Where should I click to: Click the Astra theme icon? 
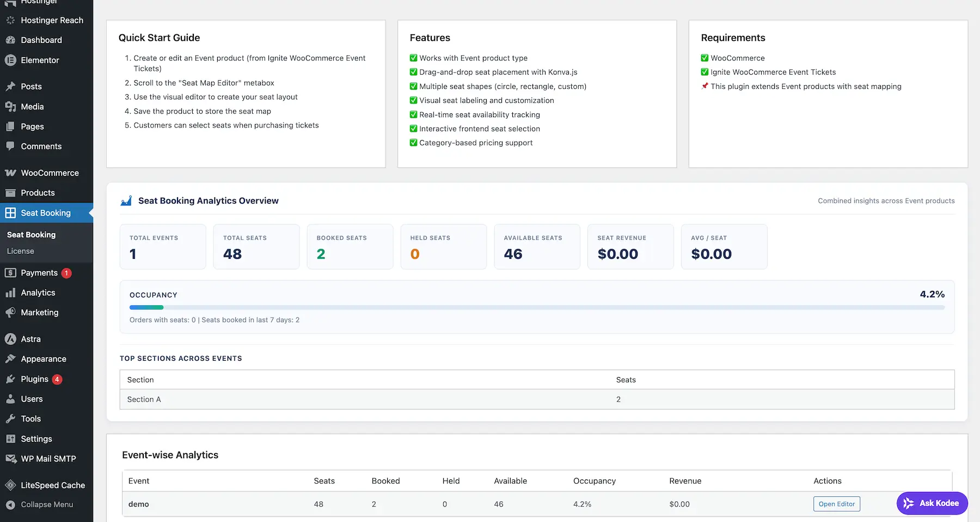pos(10,339)
